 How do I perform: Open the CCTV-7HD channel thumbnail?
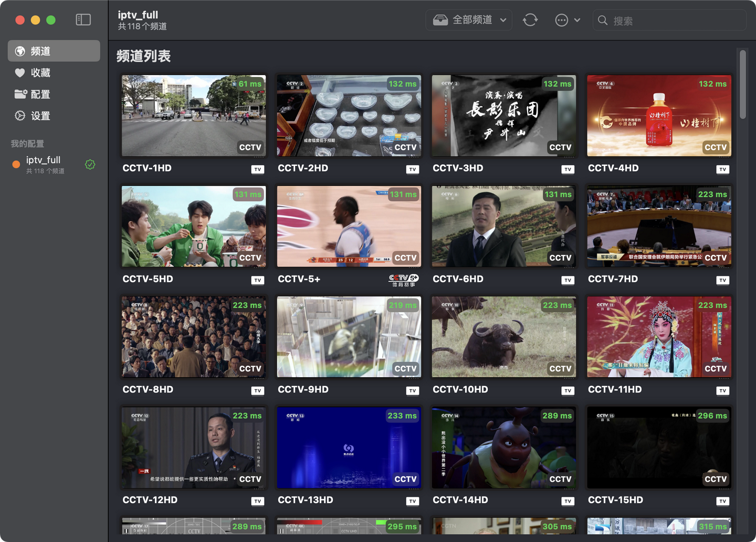coord(659,226)
